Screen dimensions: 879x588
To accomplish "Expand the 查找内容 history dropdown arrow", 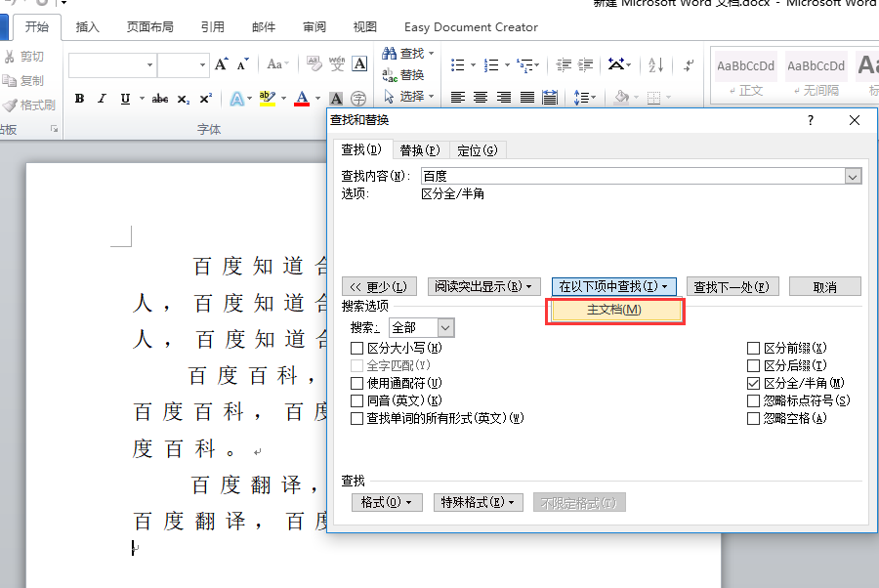I will pyautogui.click(x=853, y=177).
